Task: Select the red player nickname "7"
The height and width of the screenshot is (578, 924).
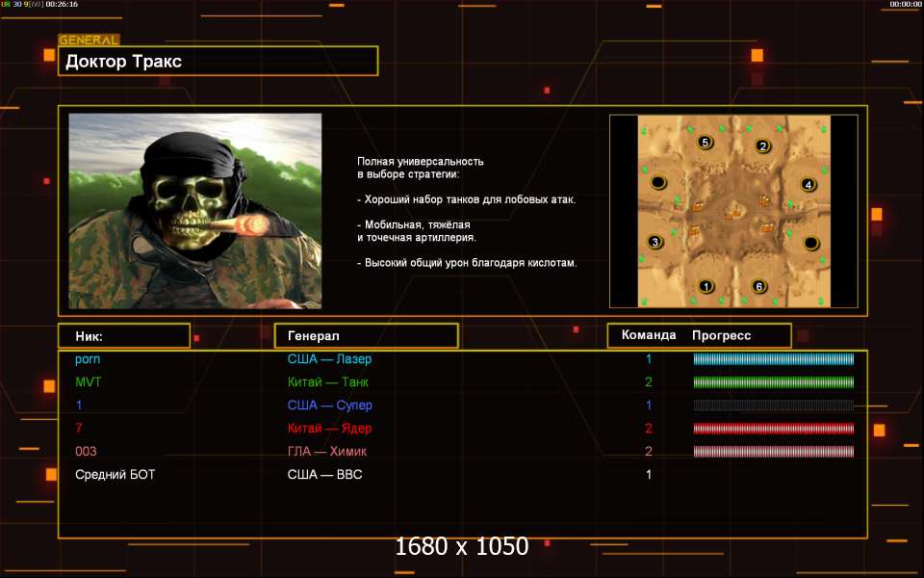Action: click(79, 428)
